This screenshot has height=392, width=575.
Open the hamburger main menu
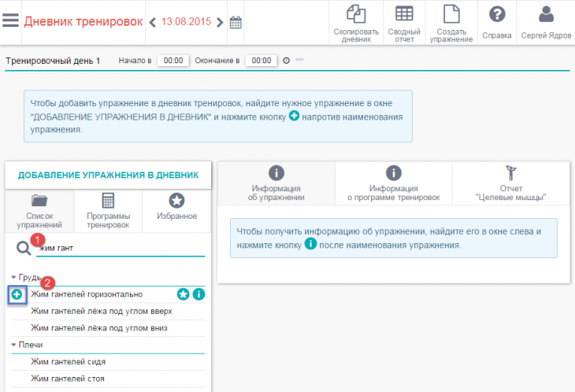(x=10, y=21)
